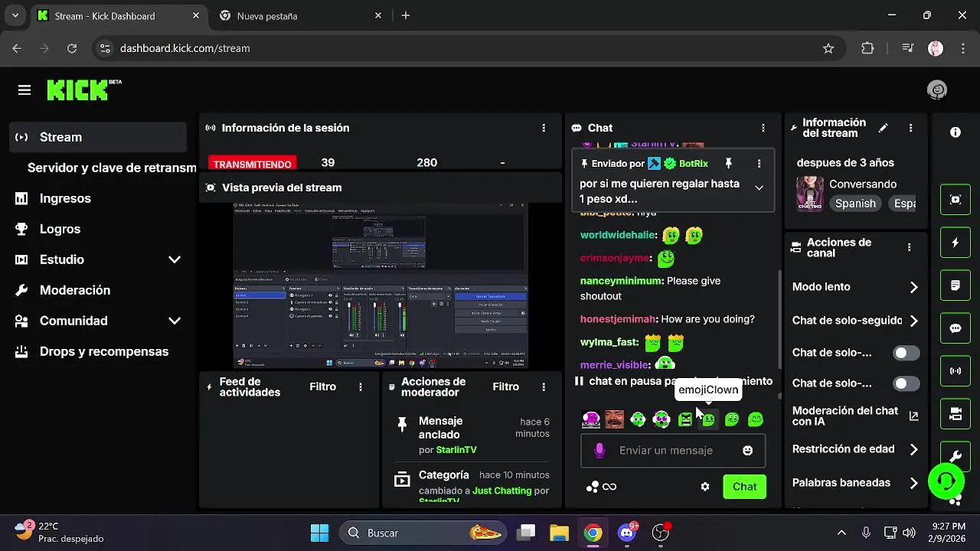Viewport: 980px width, 551px height.
Task: Switch to the Nueva pestaña browser tab
Action: point(299,15)
